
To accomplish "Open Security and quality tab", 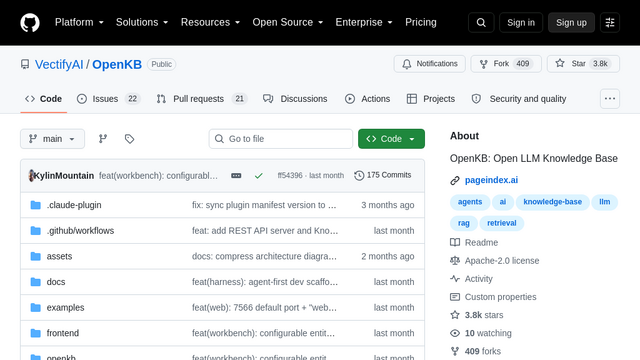I will tap(518, 99).
